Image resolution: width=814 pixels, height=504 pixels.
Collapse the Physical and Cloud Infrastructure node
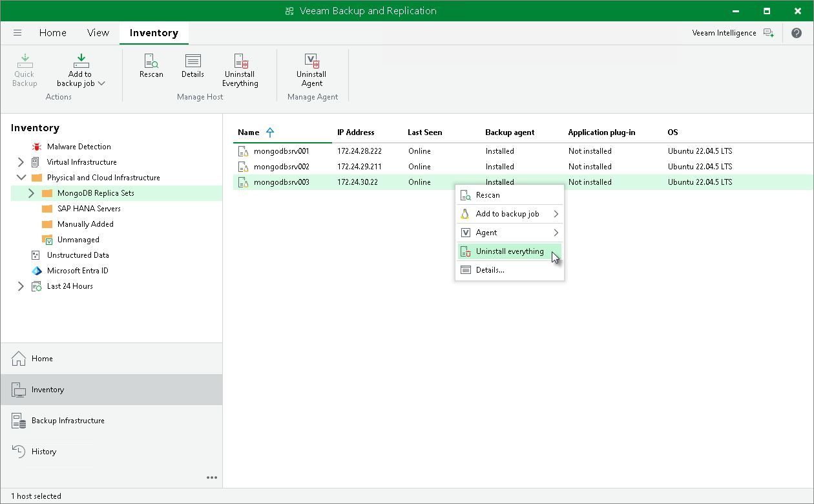(x=21, y=178)
